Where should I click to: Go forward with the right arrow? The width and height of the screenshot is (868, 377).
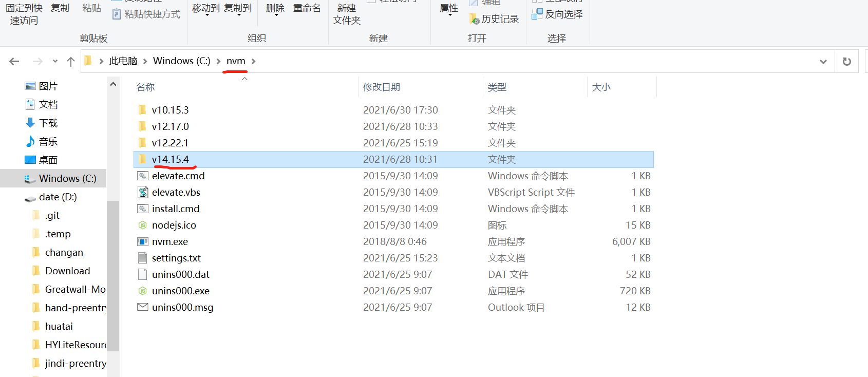tap(37, 62)
